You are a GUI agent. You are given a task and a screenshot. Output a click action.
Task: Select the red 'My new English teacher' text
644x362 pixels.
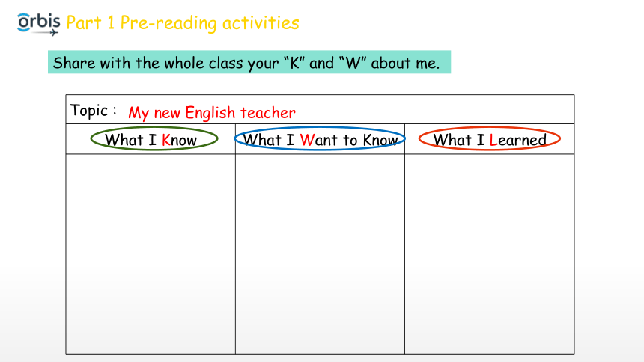[x=212, y=112]
